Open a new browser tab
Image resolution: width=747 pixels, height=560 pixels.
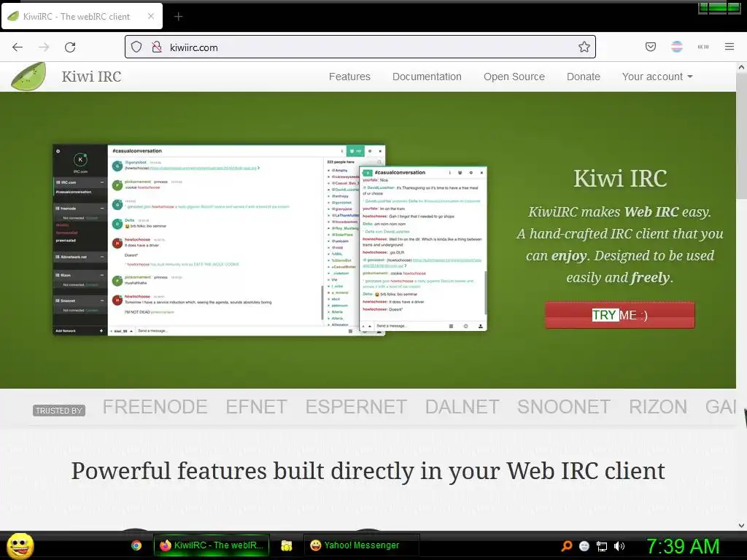tap(178, 17)
